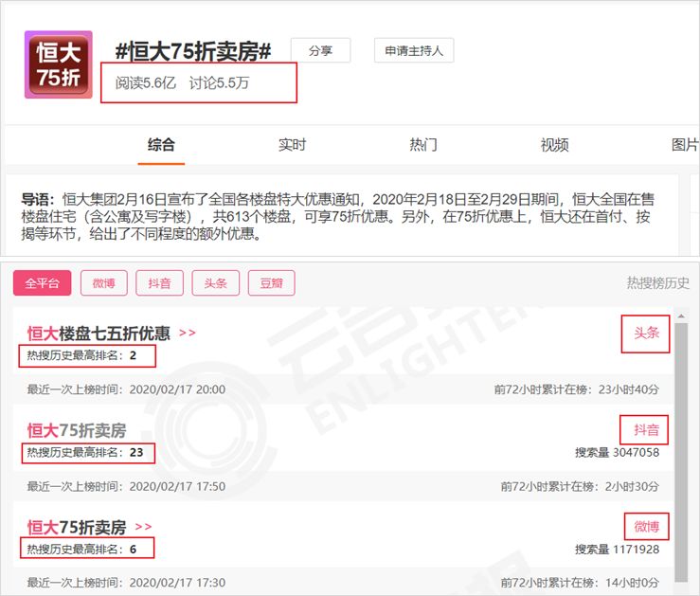Click the 申请主持人 button

click(414, 50)
